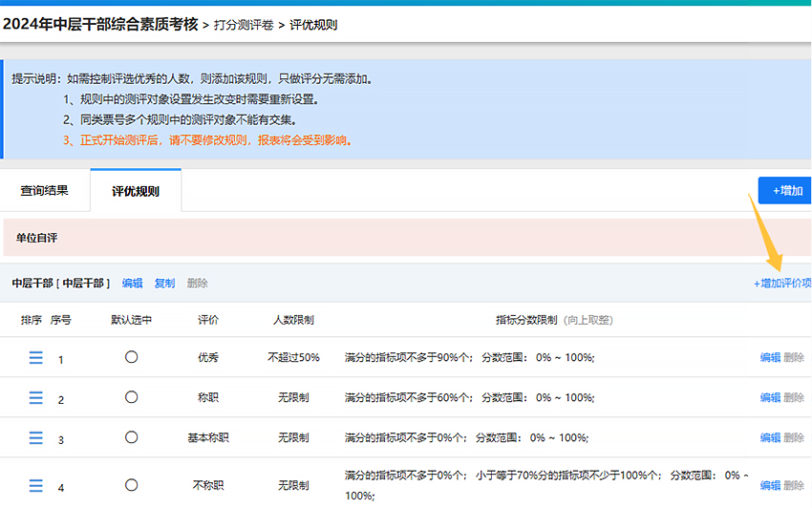This screenshot has width=812, height=508.
Task: Switch to the 评优规则 tab
Action: pyautogui.click(x=136, y=191)
